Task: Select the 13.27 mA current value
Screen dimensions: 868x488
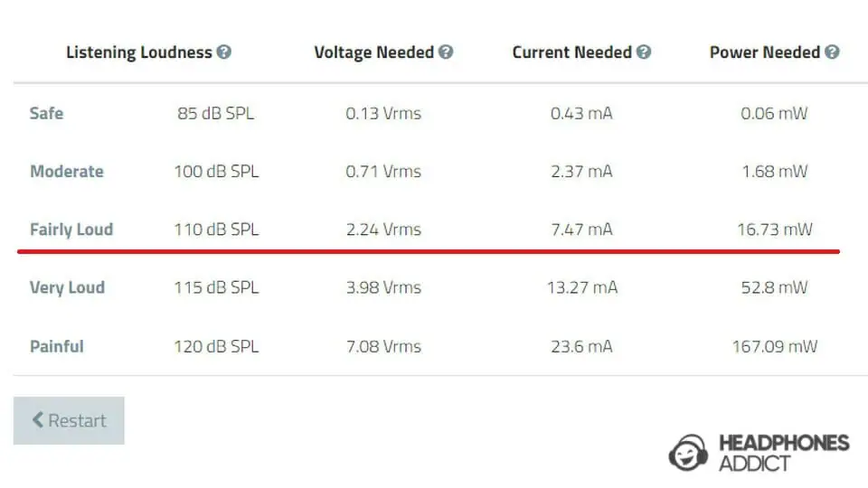Action: 581,287
